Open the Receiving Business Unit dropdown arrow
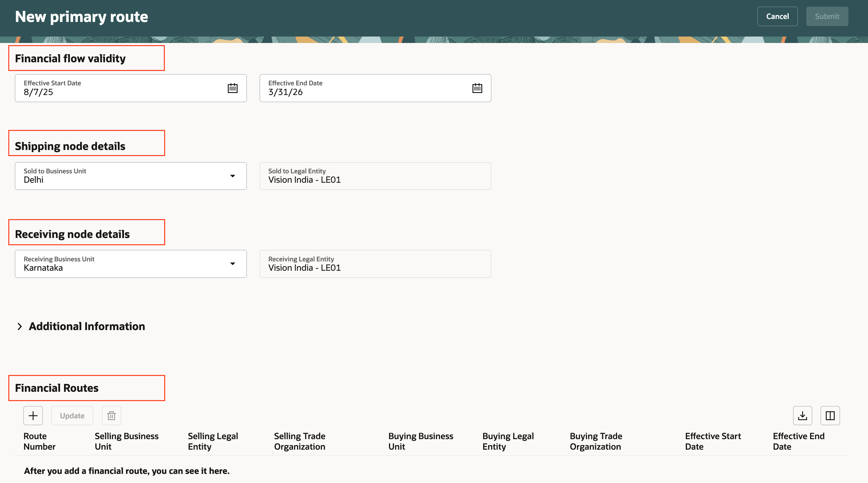Image resolution: width=868 pixels, height=483 pixels. pos(232,264)
